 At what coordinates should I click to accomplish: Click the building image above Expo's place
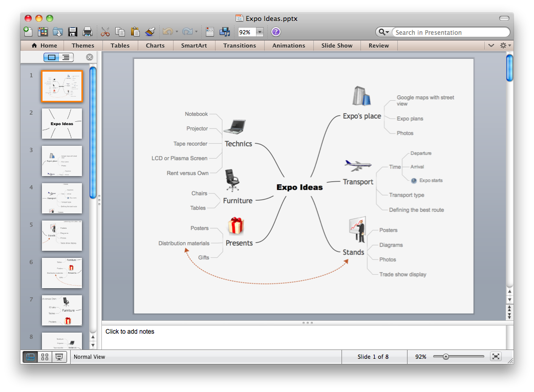(361, 96)
